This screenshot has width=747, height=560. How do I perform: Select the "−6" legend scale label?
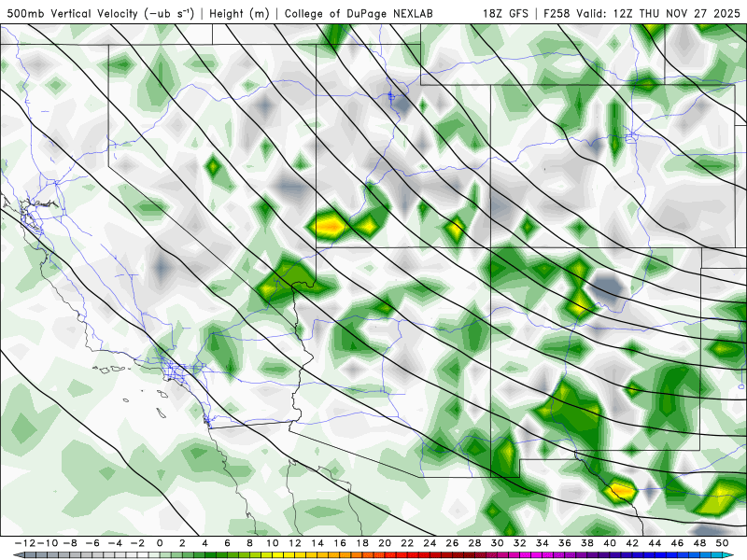[x=92, y=543]
